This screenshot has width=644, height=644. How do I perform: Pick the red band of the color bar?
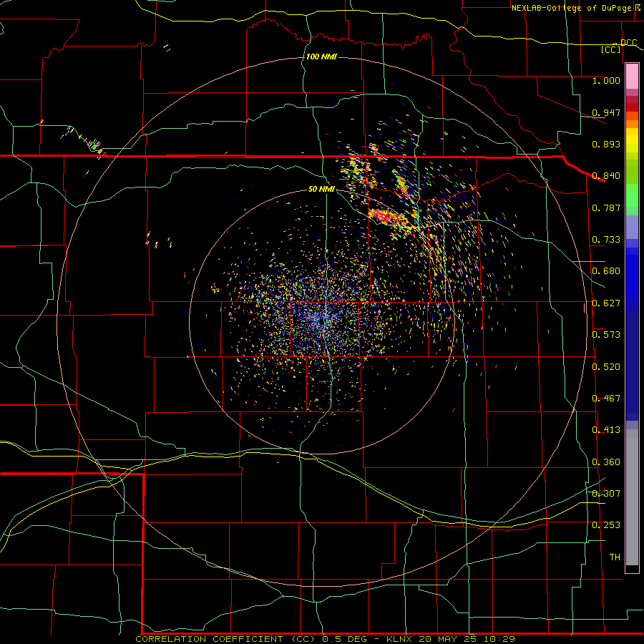(632, 107)
